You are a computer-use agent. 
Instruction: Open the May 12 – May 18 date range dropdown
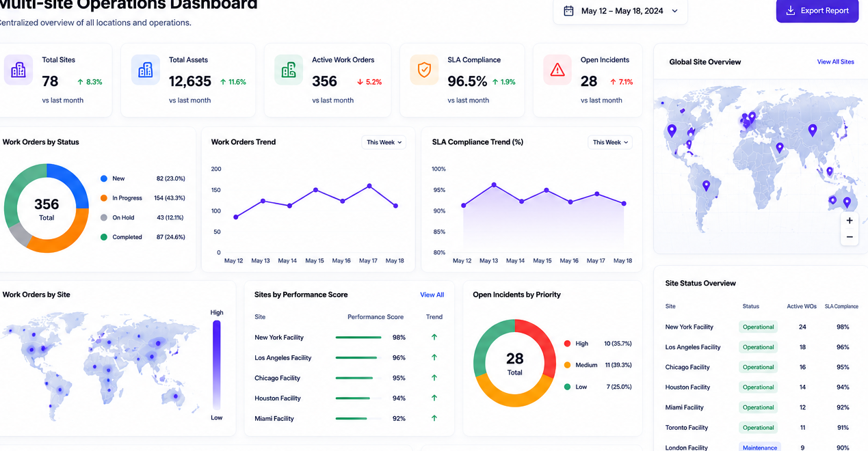tap(620, 11)
